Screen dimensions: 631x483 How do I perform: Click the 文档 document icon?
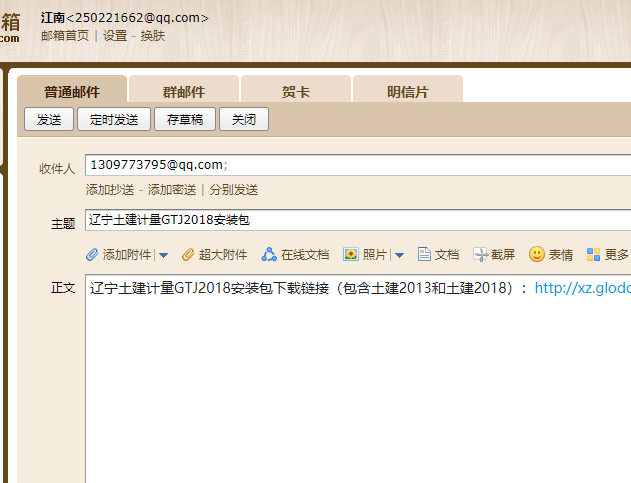(x=424, y=254)
